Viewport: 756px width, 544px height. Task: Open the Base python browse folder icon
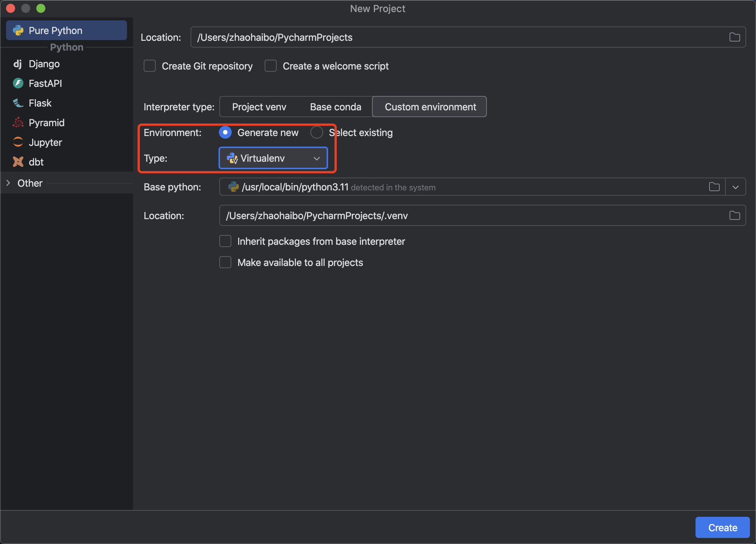tap(714, 187)
